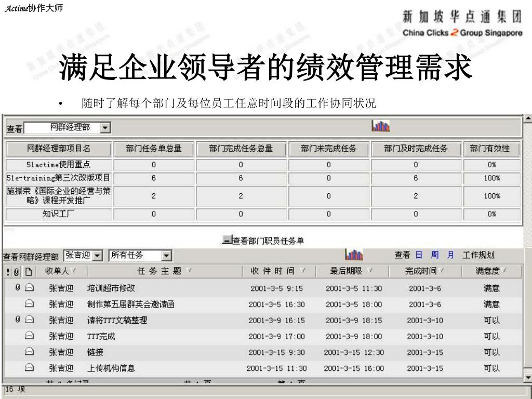Click the envelope icon for 上传机构信息

(x=30, y=368)
